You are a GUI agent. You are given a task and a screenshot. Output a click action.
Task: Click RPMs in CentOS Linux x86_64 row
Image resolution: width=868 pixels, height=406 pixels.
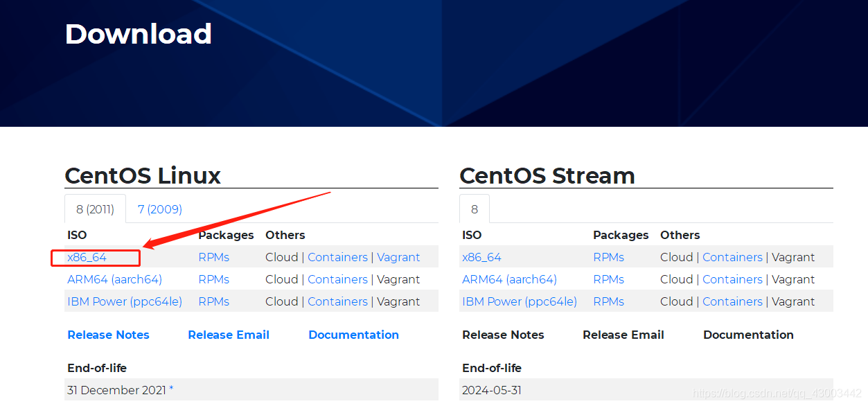[213, 257]
